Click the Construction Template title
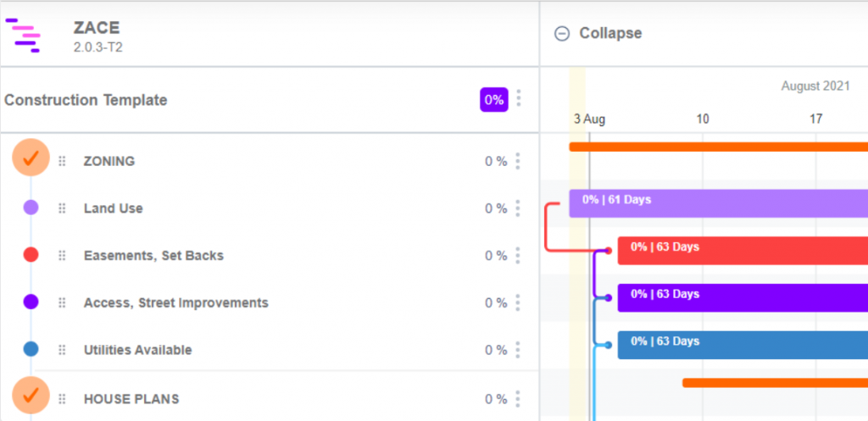 coord(86,100)
